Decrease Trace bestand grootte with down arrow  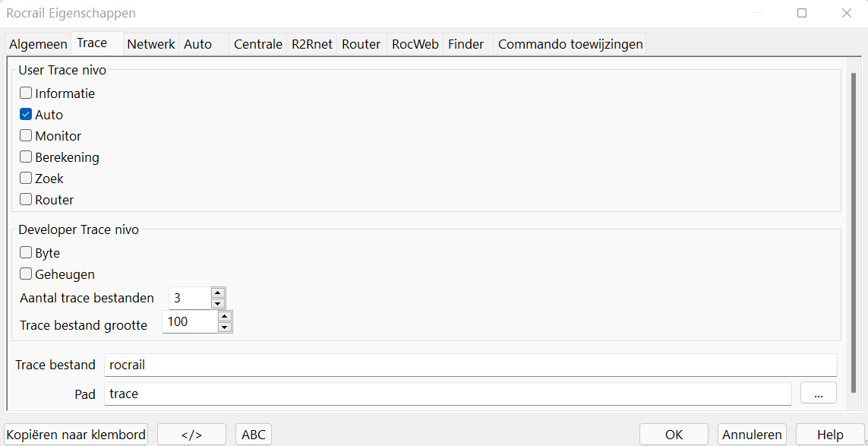click(224, 327)
